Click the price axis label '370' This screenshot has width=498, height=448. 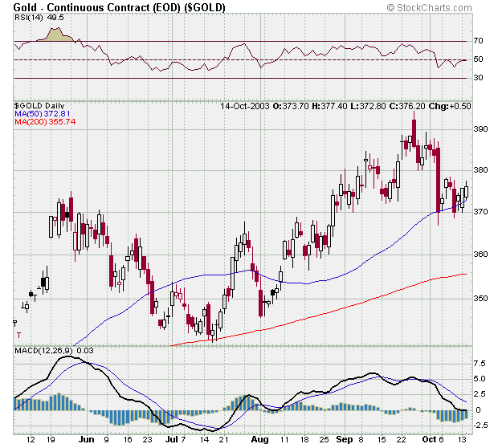click(480, 211)
